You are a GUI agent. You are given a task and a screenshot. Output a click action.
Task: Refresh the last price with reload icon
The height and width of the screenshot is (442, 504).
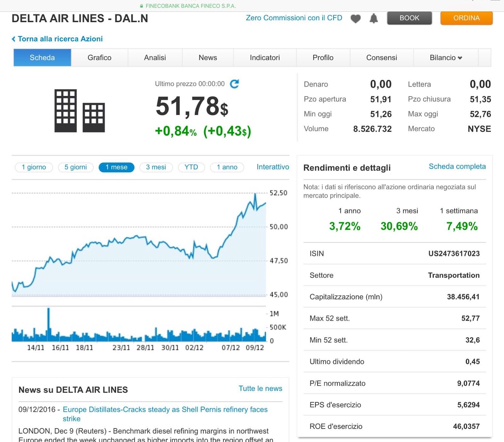pos(234,84)
